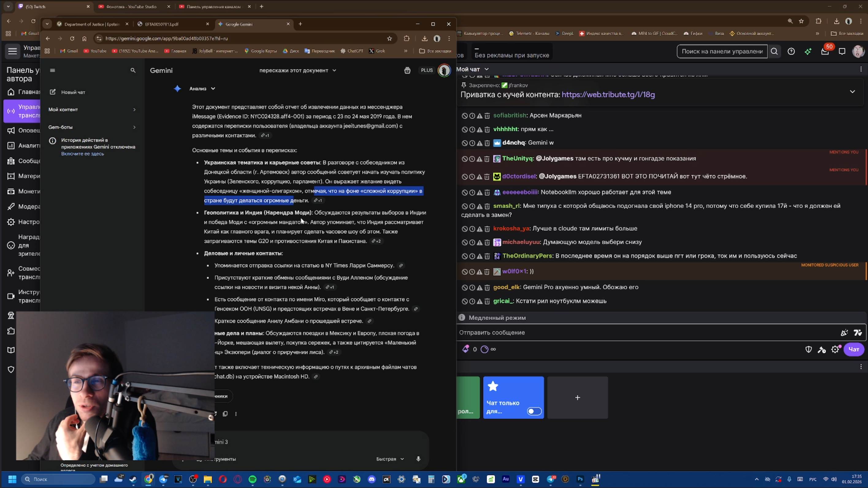
Task: Click the shield mode icon in chat
Action: click(808, 349)
